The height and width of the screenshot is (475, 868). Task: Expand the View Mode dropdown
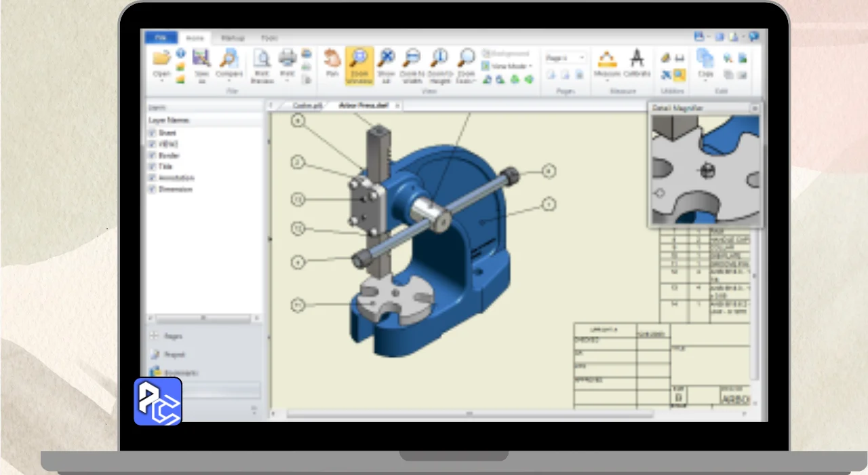click(530, 66)
